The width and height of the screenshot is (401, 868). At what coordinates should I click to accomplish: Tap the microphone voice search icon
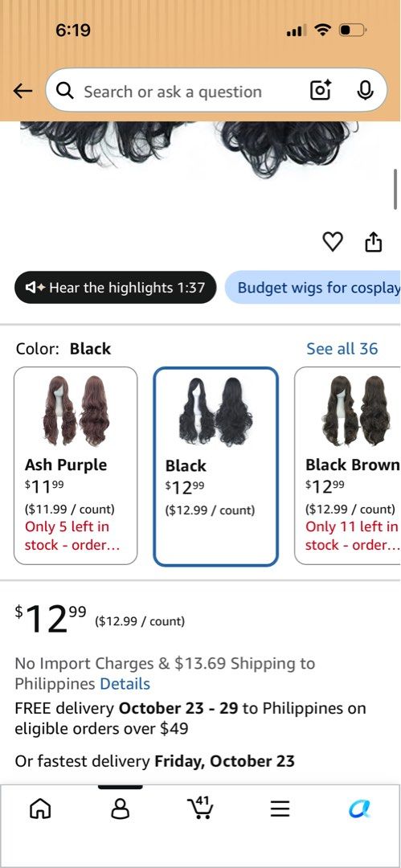[x=365, y=90]
